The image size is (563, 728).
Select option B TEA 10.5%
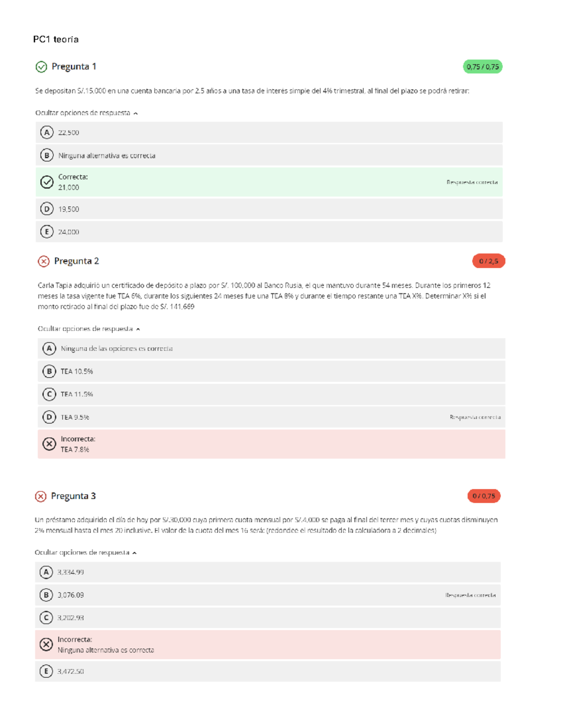(49, 371)
